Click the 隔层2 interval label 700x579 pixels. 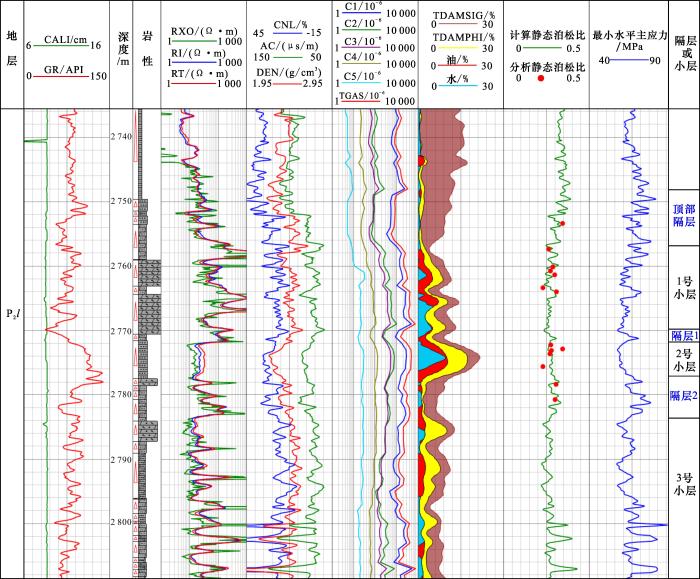(x=684, y=396)
